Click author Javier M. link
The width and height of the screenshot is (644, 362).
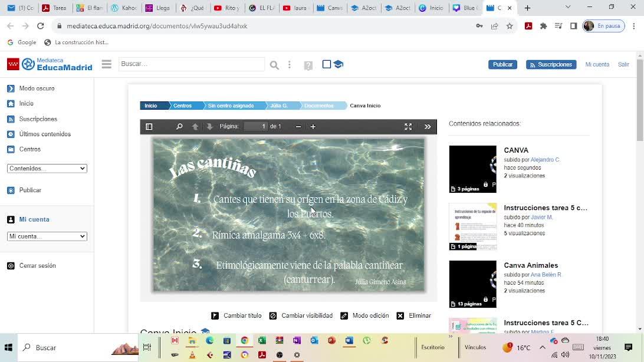[x=542, y=217]
